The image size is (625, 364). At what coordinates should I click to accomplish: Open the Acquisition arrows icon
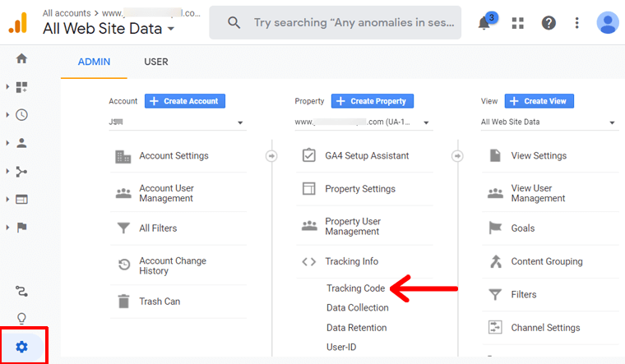tap(21, 172)
